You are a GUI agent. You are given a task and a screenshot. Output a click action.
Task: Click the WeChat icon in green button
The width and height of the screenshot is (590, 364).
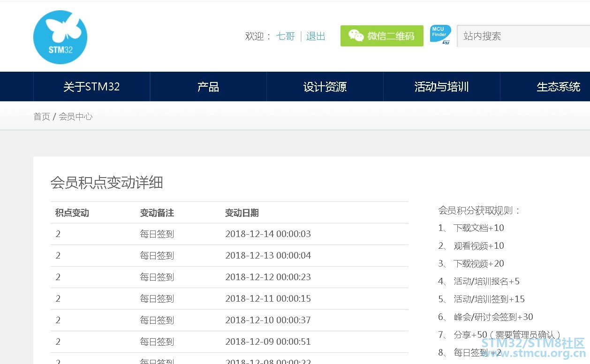click(x=356, y=36)
